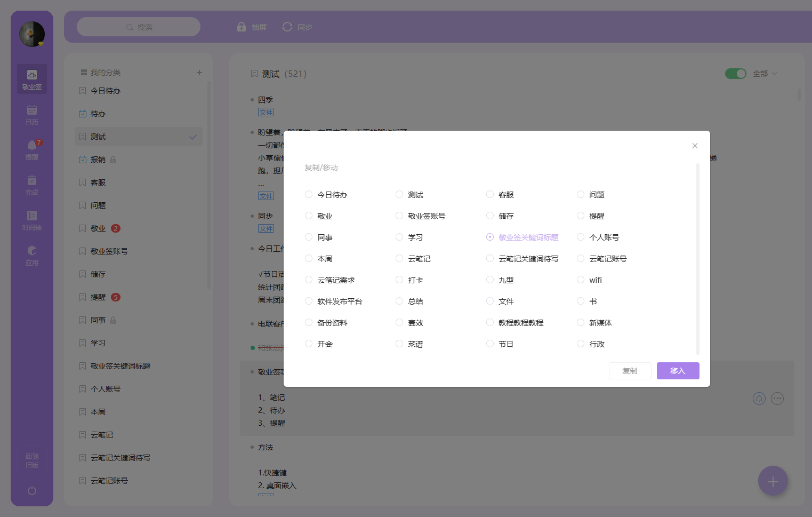Viewport: 812px width, 517px height.
Task: Click 文件 tag under 同步 note
Action: coord(266,228)
